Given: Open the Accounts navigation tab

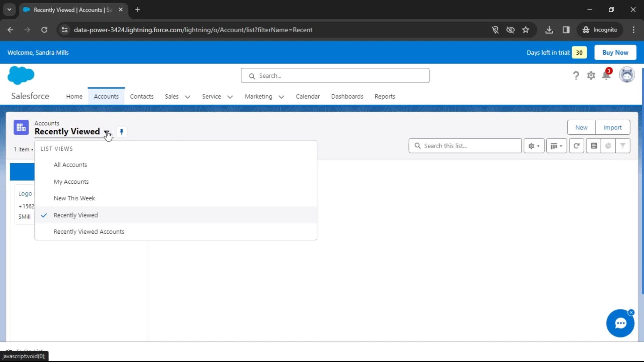Looking at the screenshot, I should coord(106,97).
